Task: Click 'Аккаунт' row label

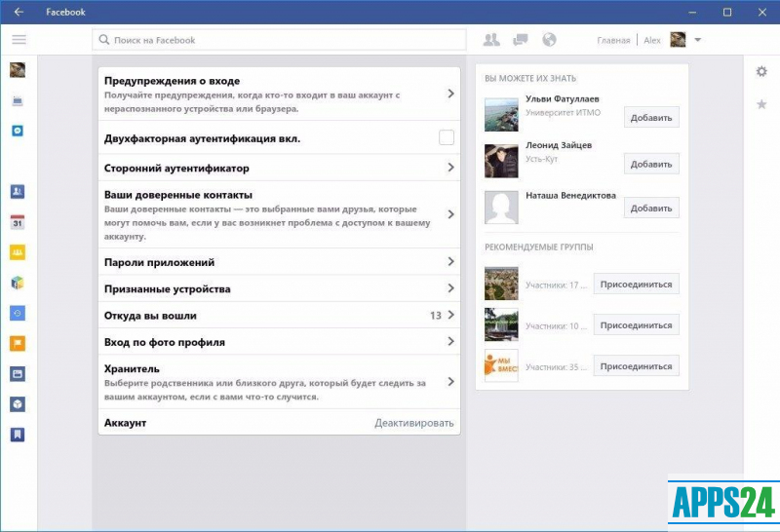Action: [125, 423]
